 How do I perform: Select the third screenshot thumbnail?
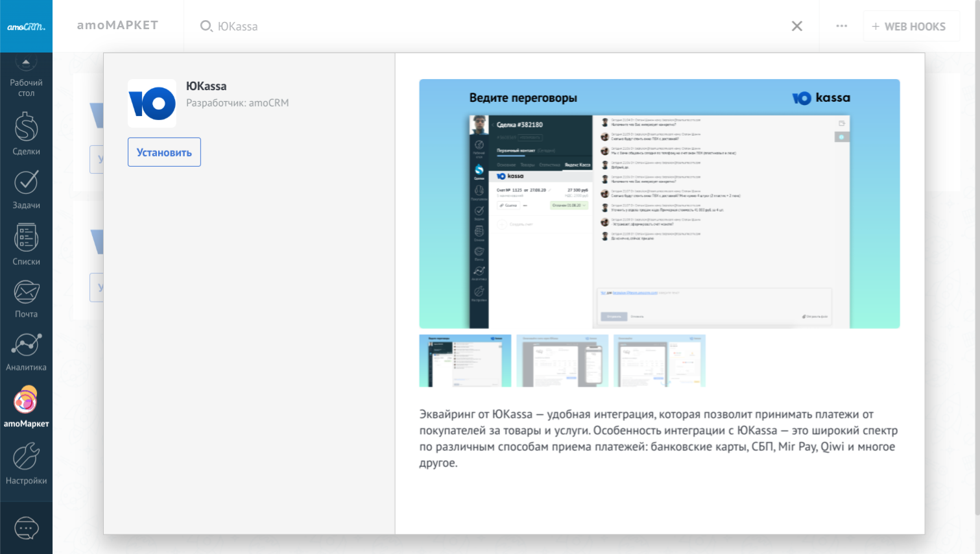click(659, 361)
